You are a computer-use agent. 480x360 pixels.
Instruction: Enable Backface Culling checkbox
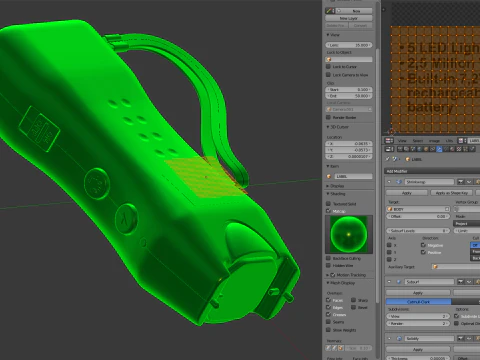pos(328,258)
